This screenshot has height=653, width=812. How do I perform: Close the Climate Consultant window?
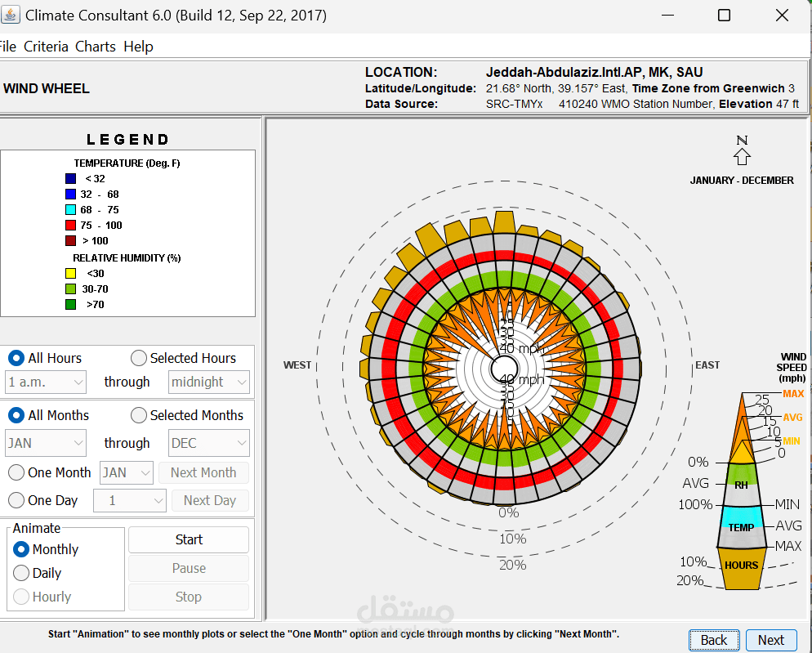[x=782, y=15]
